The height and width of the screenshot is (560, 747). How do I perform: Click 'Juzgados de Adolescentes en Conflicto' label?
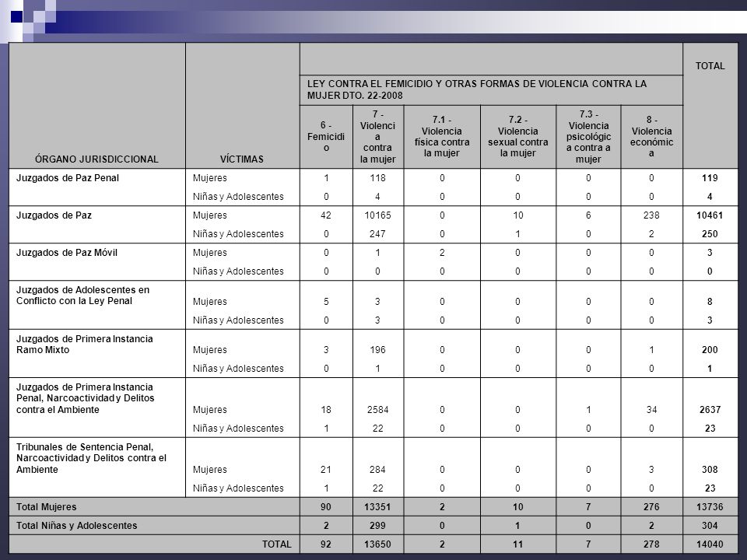[83, 296]
